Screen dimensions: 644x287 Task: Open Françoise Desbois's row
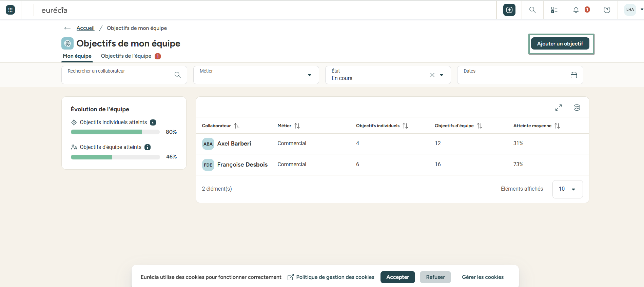pyautogui.click(x=392, y=165)
